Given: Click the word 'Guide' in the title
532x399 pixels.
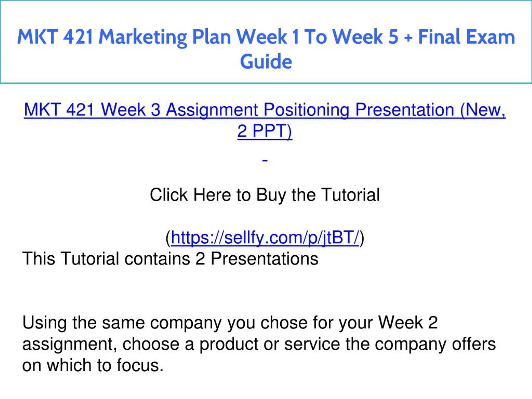Looking at the screenshot, I should point(266,61).
